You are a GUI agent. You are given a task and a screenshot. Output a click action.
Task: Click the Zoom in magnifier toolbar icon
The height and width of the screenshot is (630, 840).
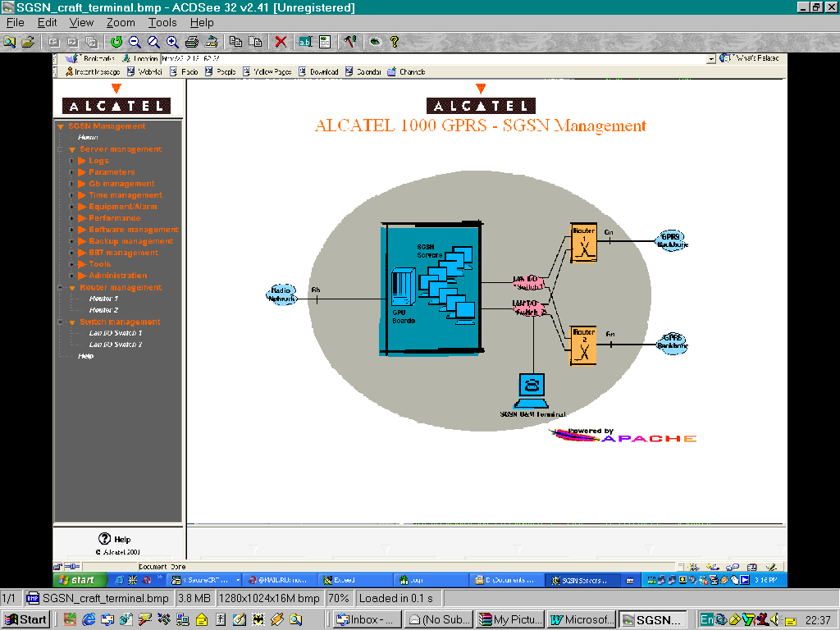pos(172,42)
